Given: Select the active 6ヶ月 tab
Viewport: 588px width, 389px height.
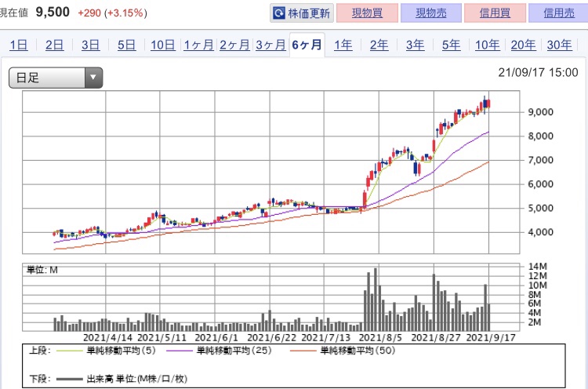Looking at the screenshot, I should (307, 45).
